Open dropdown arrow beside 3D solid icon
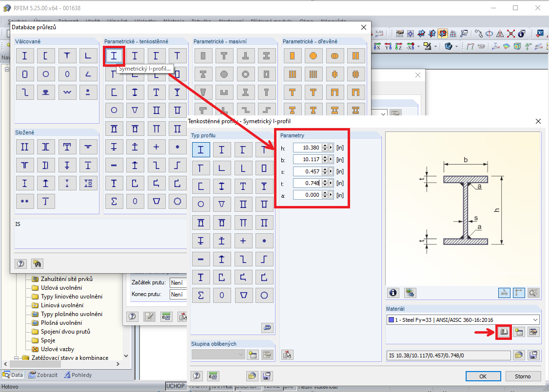Image resolution: width=549 pixels, height=392 pixels. click(x=456, y=46)
